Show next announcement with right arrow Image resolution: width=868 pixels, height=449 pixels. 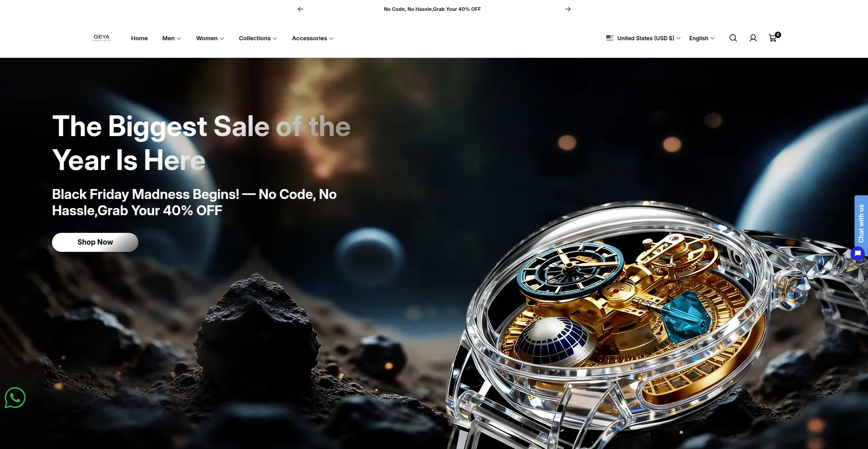point(568,9)
